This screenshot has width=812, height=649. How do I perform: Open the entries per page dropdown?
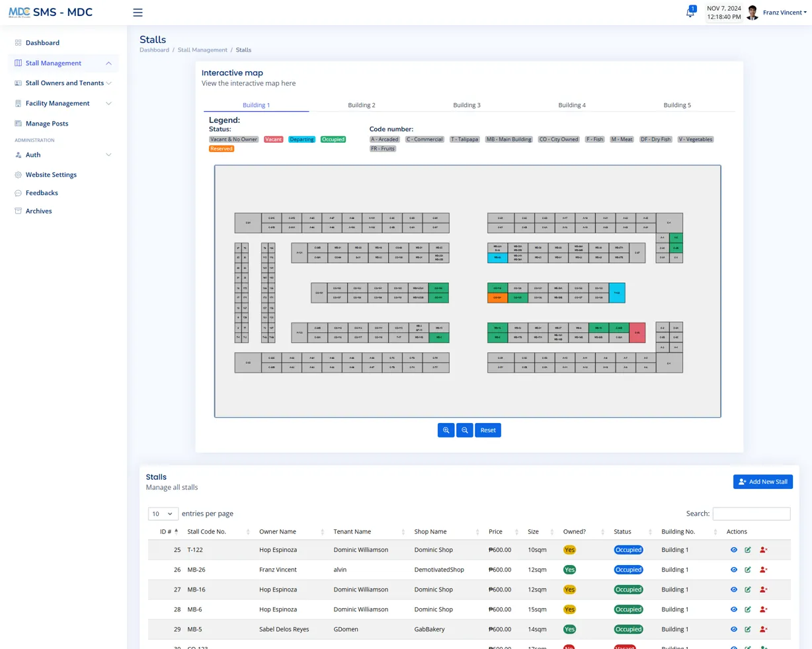(x=163, y=514)
